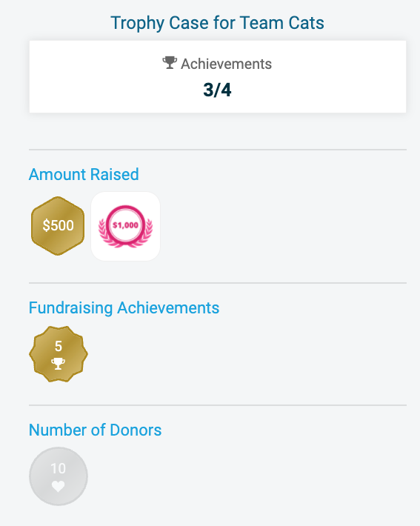This screenshot has width=420, height=526.
Task: Click the heart symbol in the donors badge
Action: point(58,486)
